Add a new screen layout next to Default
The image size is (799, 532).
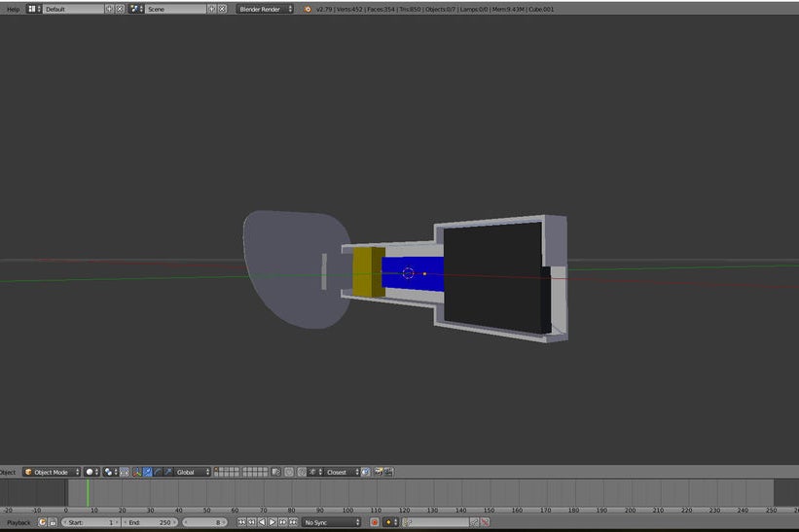109,9
